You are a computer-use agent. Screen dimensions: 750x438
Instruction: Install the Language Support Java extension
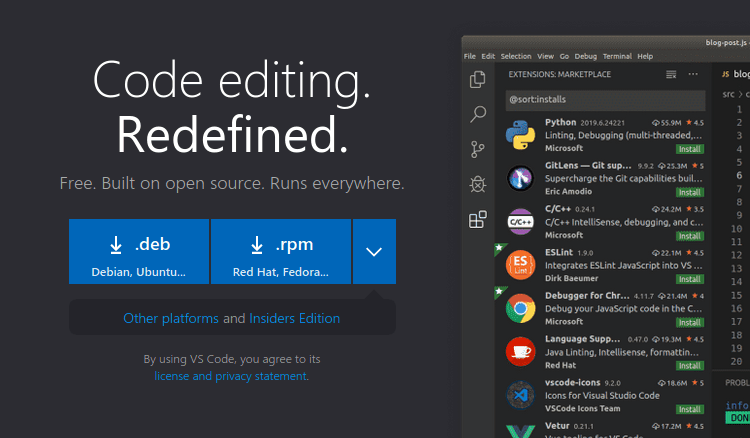690,366
